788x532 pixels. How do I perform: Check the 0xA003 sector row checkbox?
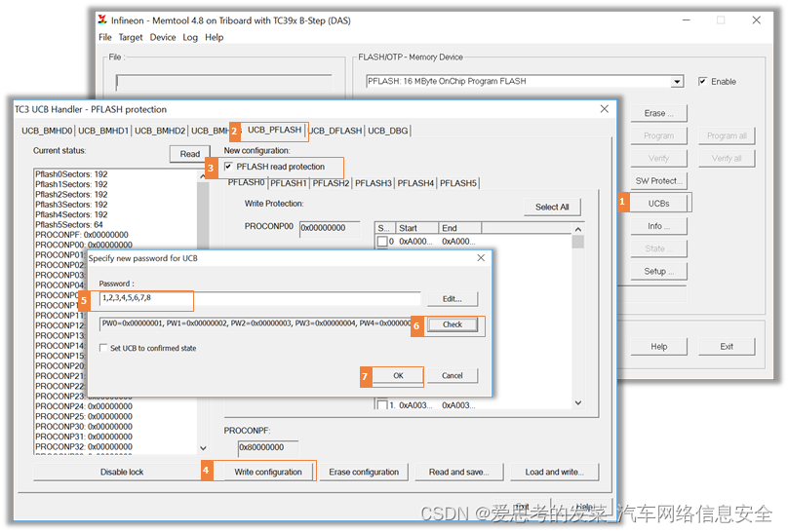(x=382, y=404)
